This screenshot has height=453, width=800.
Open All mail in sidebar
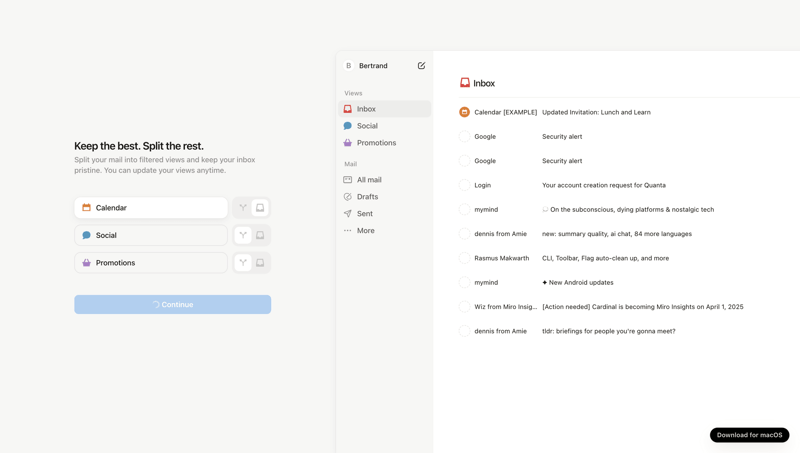(x=385, y=180)
